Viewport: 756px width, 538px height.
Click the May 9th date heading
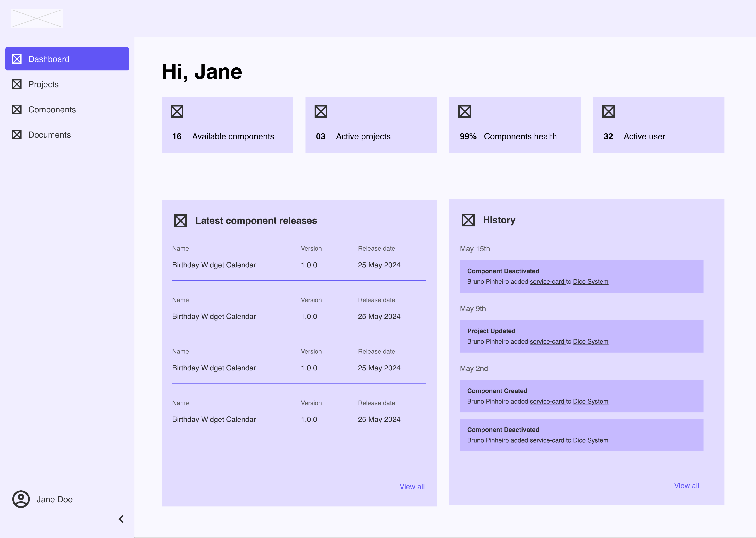(473, 309)
